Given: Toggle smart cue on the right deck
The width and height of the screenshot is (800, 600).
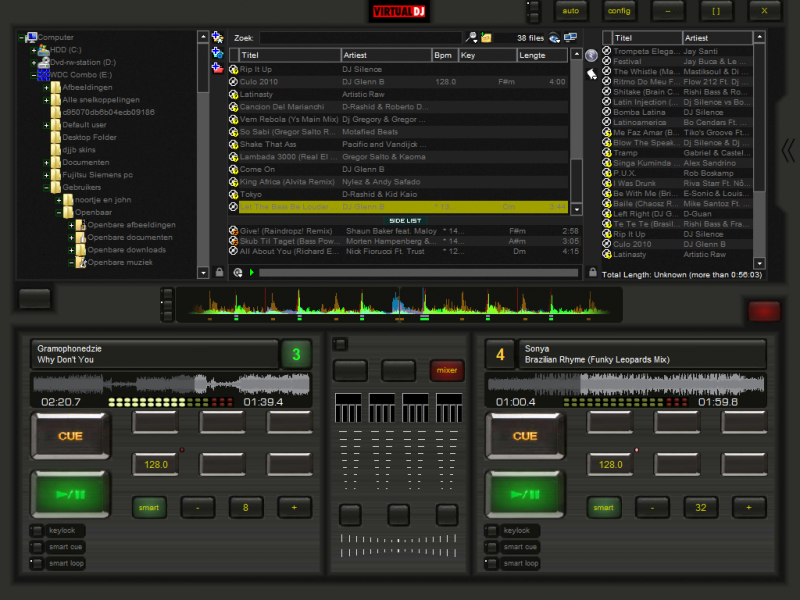Looking at the screenshot, I should [492, 547].
